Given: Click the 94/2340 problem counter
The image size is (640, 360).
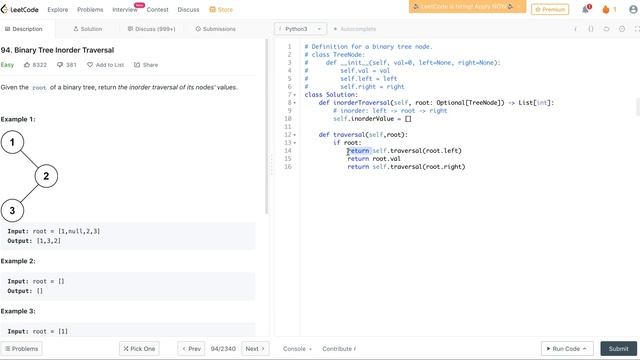Looking at the screenshot, I should 223,349.
